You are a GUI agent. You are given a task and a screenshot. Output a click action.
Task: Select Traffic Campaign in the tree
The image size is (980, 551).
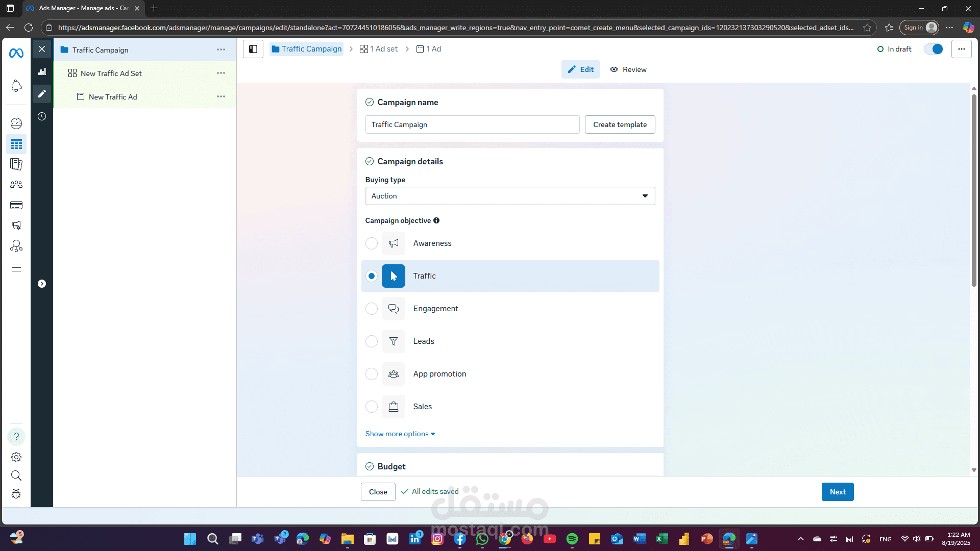click(x=100, y=50)
